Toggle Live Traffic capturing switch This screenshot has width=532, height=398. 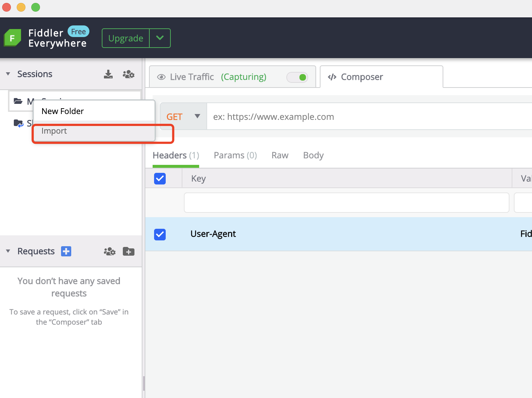coord(297,77)
